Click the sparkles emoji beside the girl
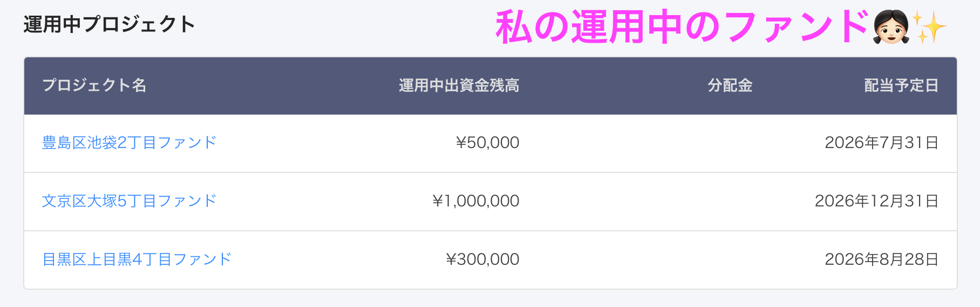The height and width of the screenshot is (307, 980). 929,27
